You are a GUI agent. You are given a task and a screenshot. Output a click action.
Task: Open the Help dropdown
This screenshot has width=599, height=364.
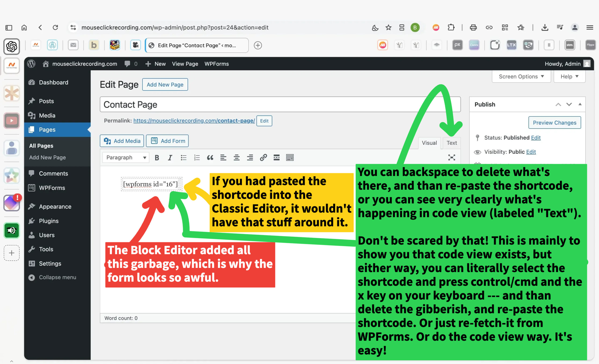[x=569, y=76]
